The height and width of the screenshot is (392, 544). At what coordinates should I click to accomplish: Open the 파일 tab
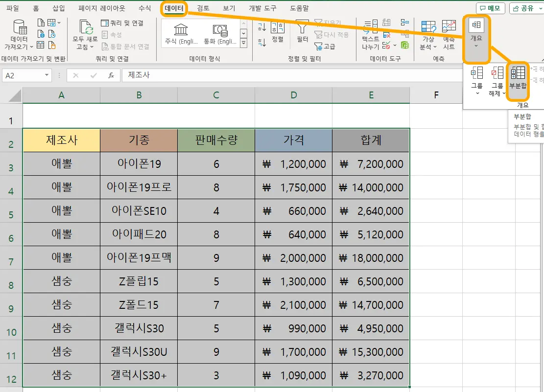tap(13, 8)
